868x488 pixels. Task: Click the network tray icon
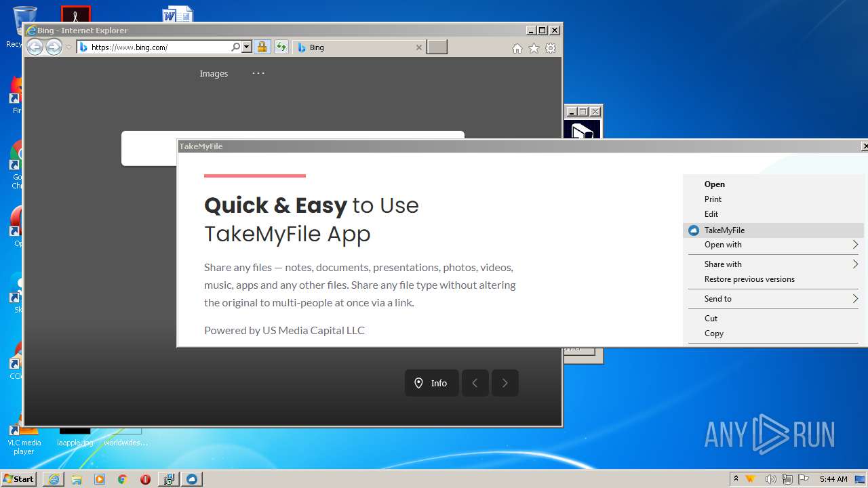pos(787,479)
